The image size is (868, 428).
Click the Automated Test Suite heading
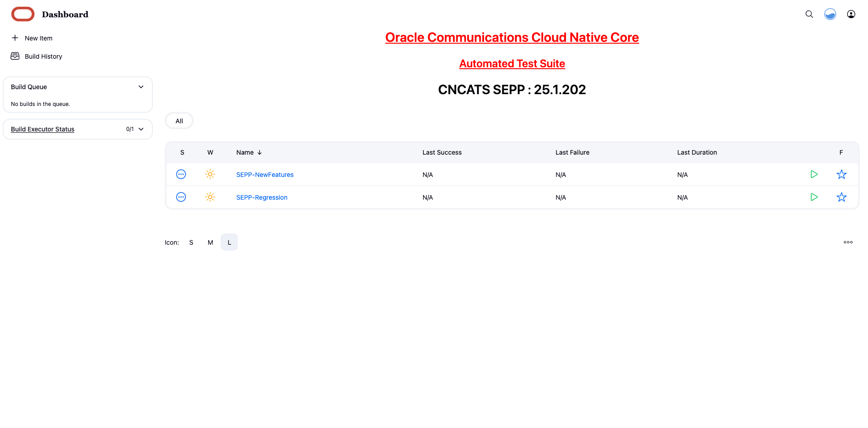click(512, 64)
